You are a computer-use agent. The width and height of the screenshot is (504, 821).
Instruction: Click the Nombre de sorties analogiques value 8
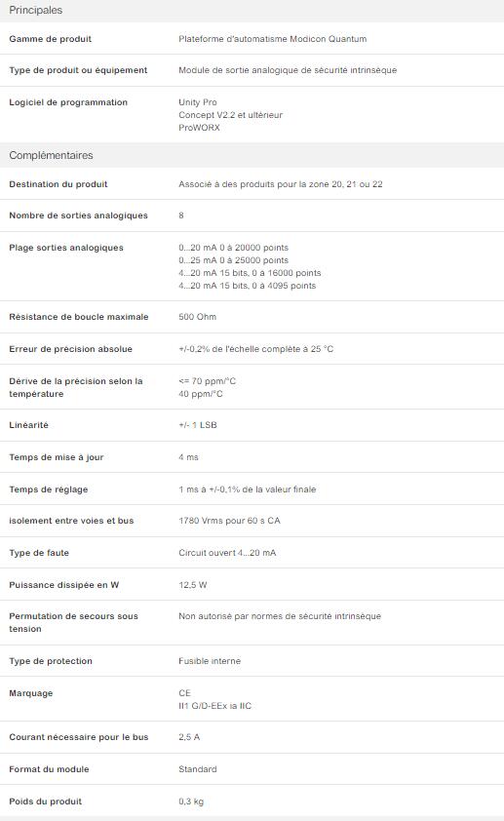tap(181, 215)
